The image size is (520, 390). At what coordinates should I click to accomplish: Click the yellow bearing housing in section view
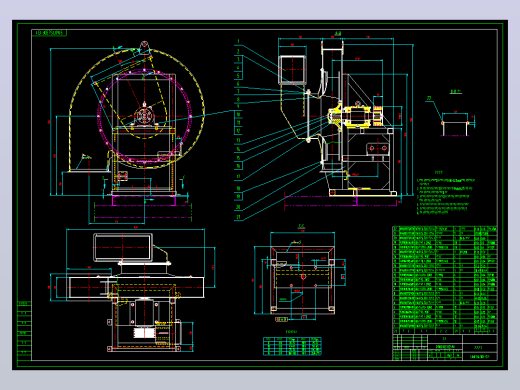(358, 116)
